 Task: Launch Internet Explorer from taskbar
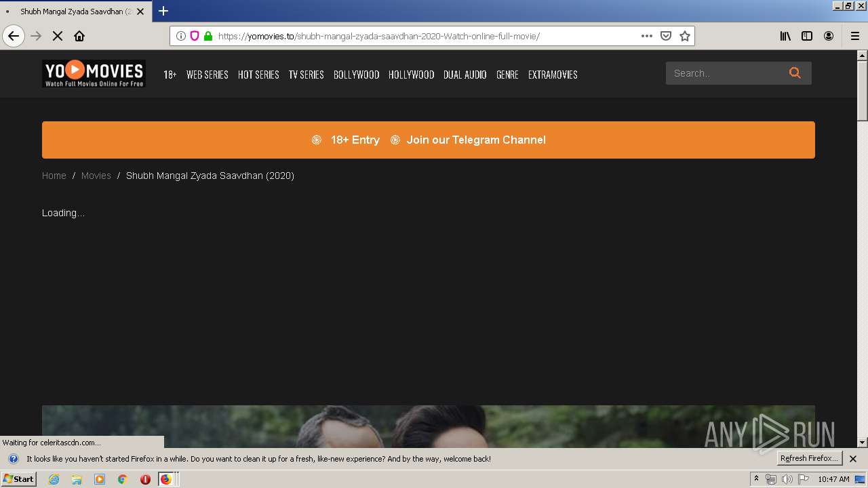pyautogui.click(x=54, y=479)
